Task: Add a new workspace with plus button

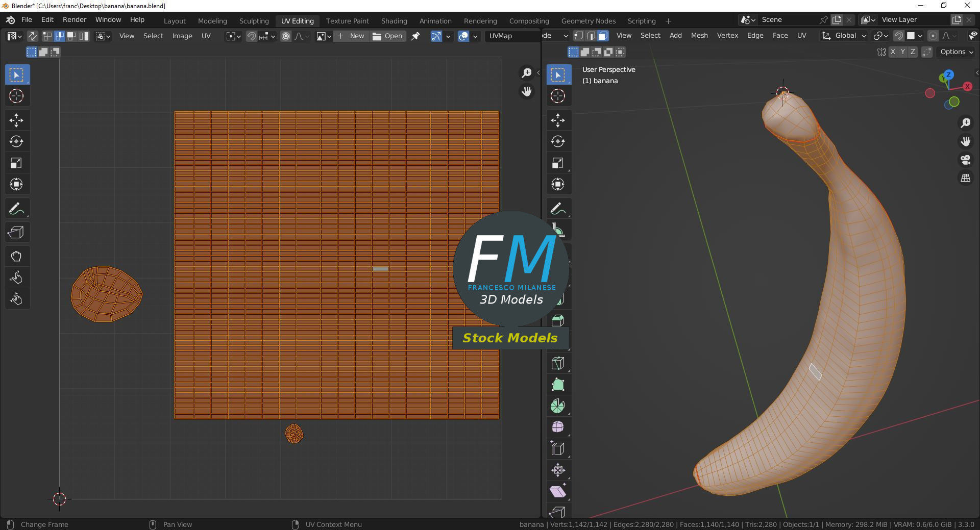Action: coord(668,21)
